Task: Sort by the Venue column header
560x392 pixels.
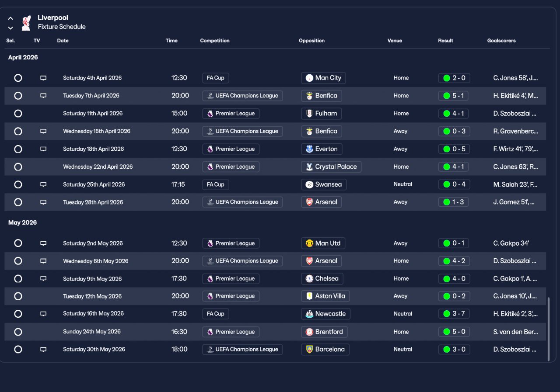Action: click(x=395, y=41)
